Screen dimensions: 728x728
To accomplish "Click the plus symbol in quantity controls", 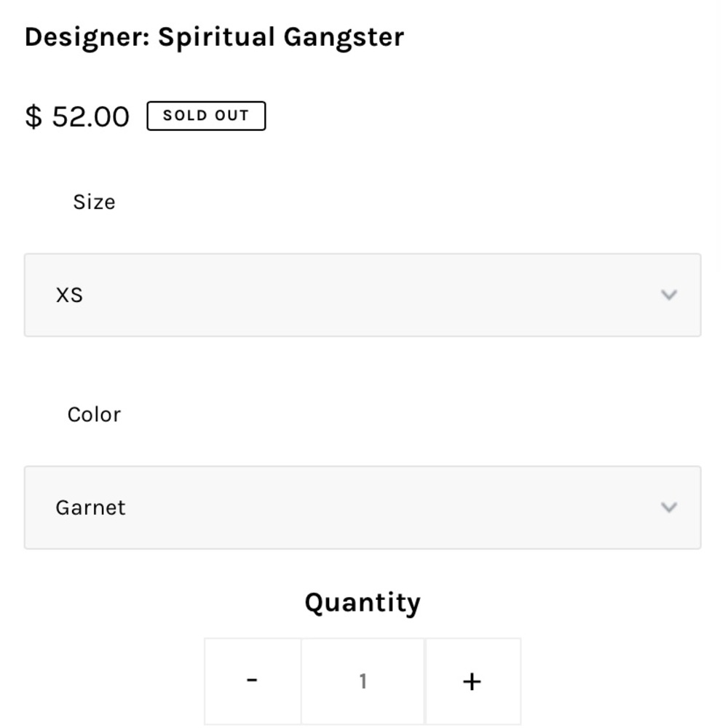I will pos(472,681).
